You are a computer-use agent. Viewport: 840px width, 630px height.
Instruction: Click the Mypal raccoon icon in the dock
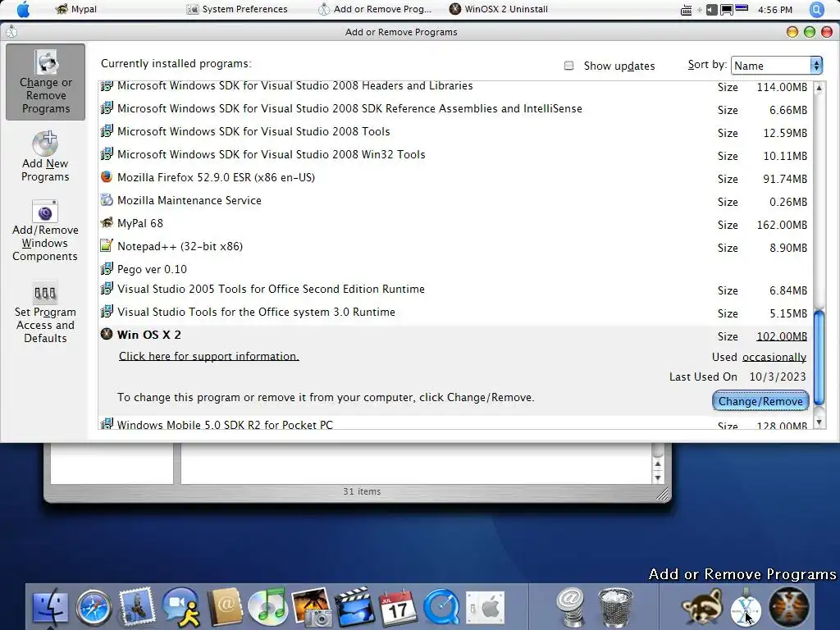(702, 607)
